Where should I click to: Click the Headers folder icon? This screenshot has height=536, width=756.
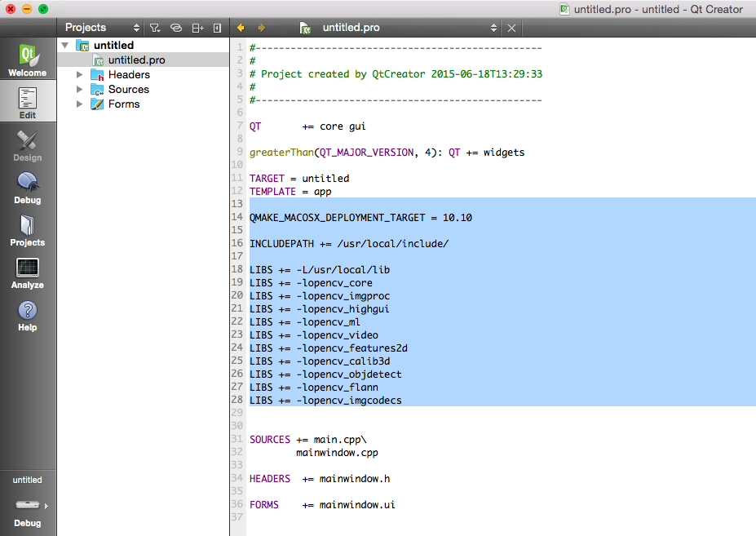pyautogui.click(x=97, y=75)
